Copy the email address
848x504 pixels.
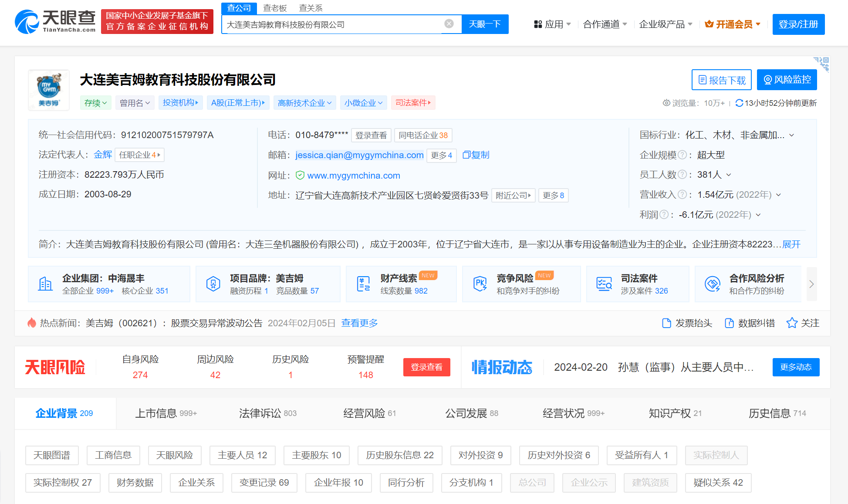click(x=476, y=155)
